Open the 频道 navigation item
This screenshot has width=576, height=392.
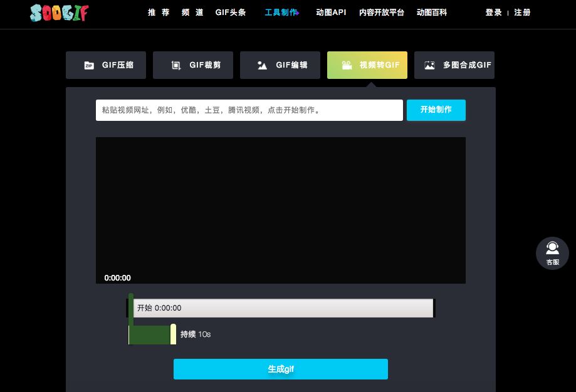(192, 12)
